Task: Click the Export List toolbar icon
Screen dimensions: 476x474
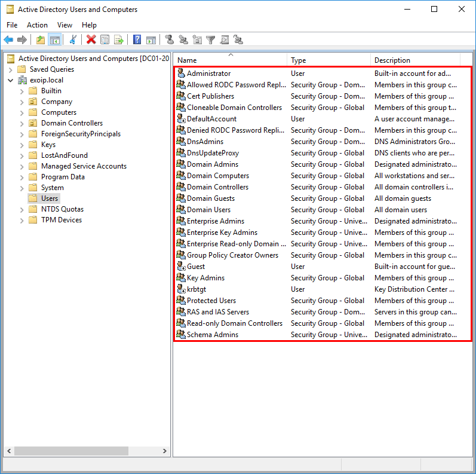Action: point(119,40)
